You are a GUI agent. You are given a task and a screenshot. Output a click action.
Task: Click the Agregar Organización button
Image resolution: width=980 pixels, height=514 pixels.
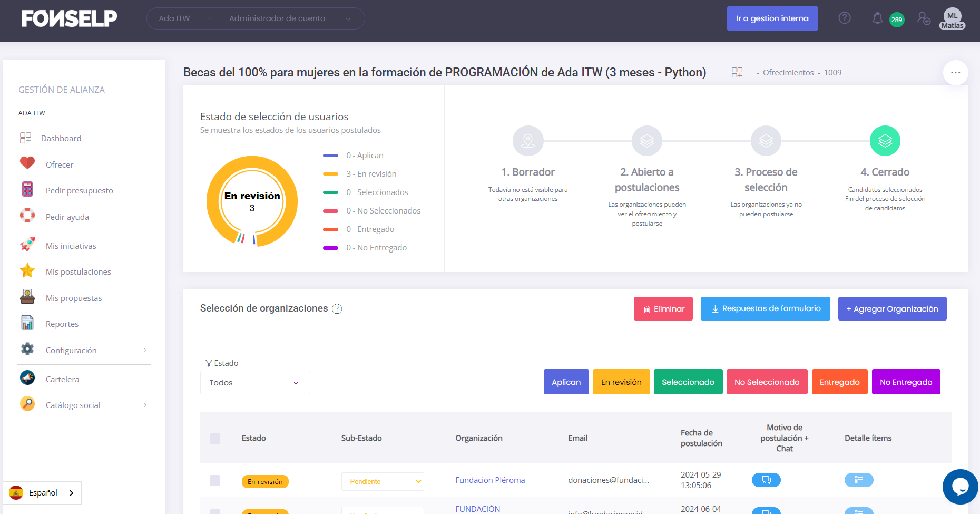892,309
